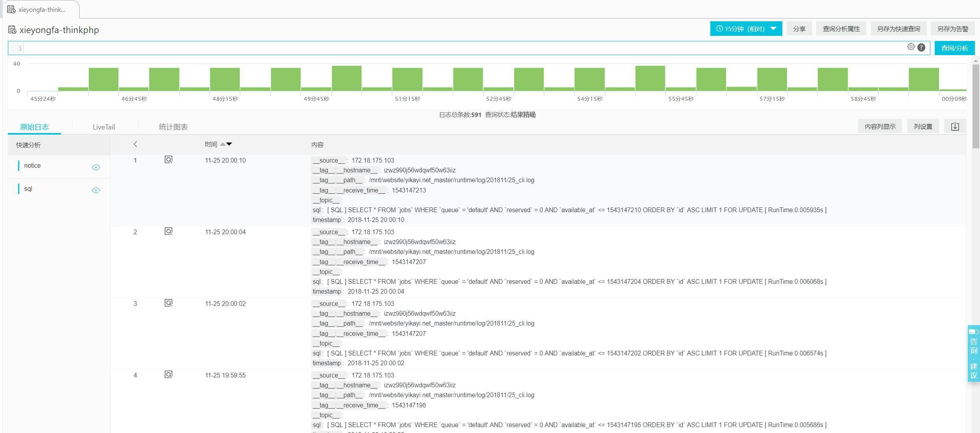Switch to the LiveTail tab
The width and height of the screenshot is (980, 433).
(104, 127)
